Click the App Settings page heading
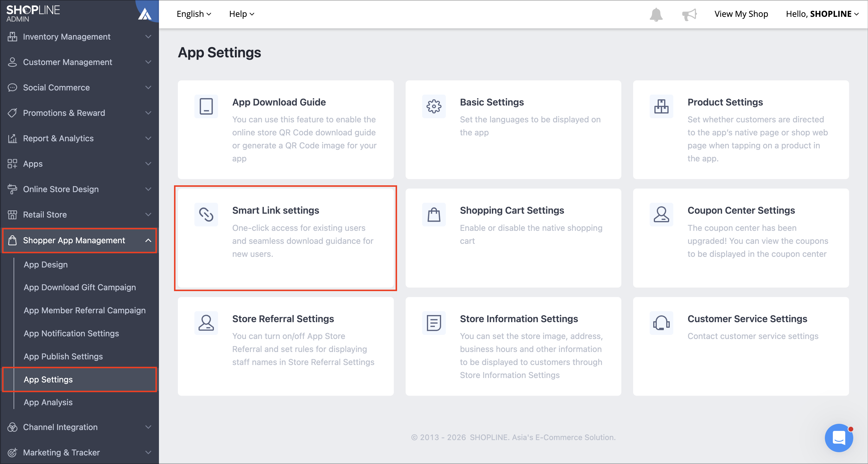 tap(219, 53)
